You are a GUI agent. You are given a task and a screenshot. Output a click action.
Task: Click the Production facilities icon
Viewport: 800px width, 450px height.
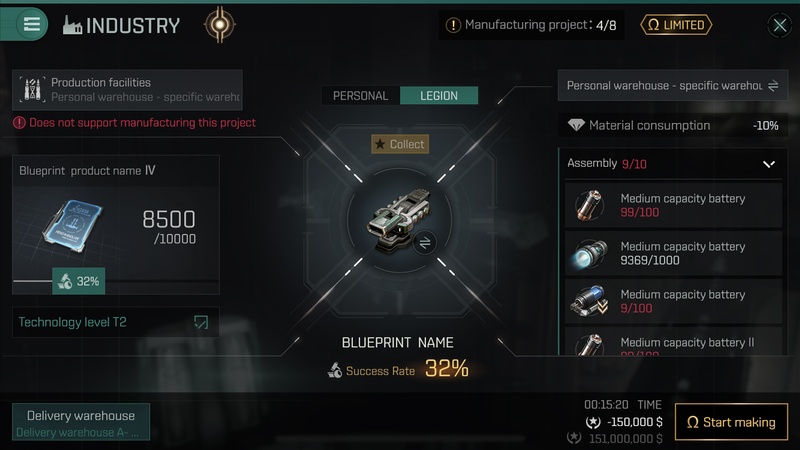[x=32, y=89]
